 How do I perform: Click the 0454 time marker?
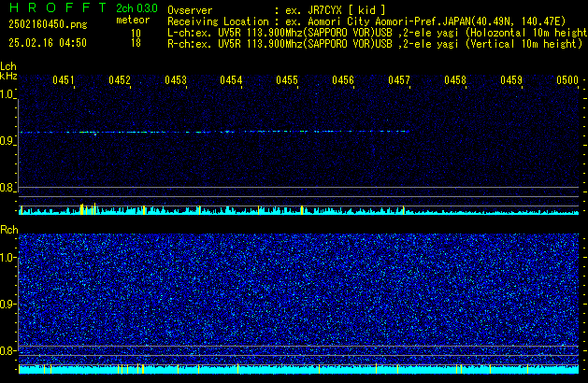point(231,80)
